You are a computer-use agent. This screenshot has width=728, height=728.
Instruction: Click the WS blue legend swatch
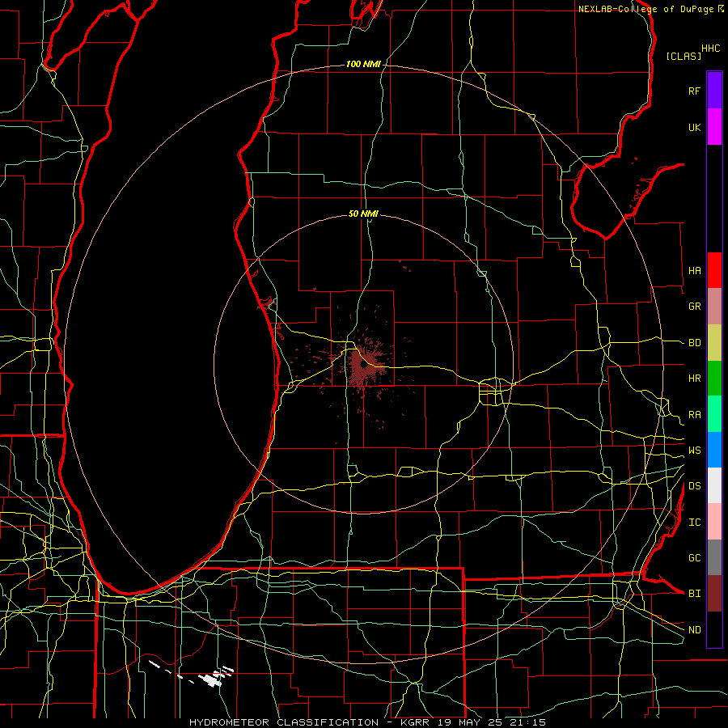(714, 450)
